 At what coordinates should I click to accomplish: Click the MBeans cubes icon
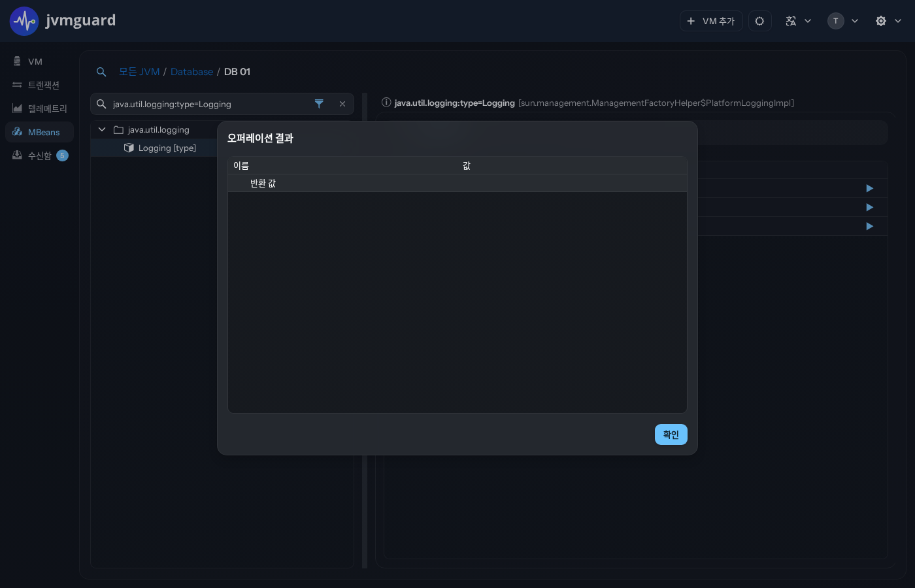click(17, 132)
